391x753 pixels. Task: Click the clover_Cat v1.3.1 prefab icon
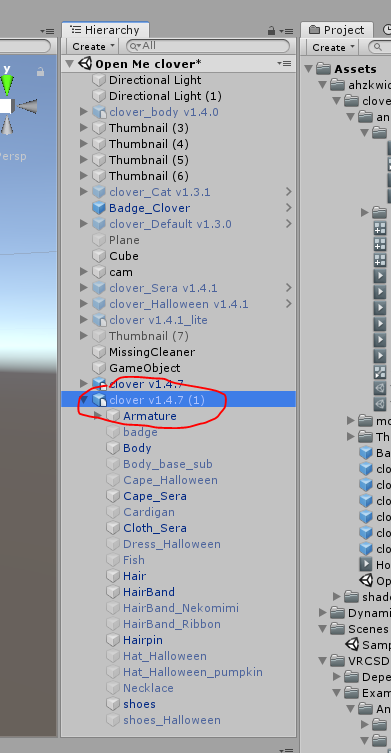99,192
